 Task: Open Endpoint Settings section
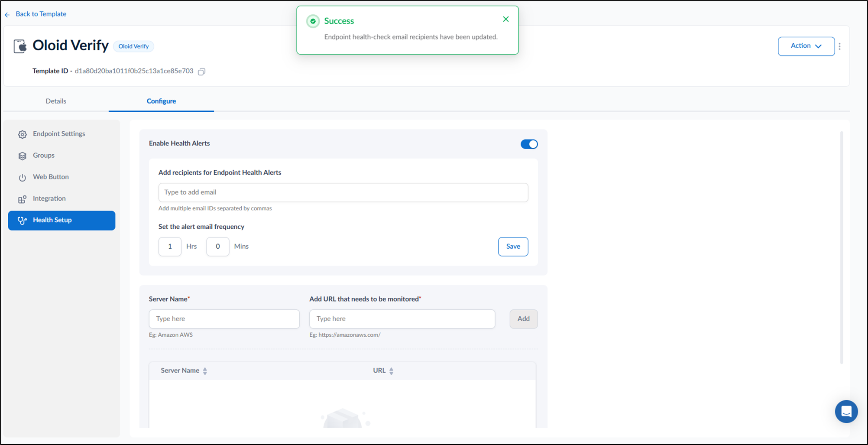[x=62, y=134]
